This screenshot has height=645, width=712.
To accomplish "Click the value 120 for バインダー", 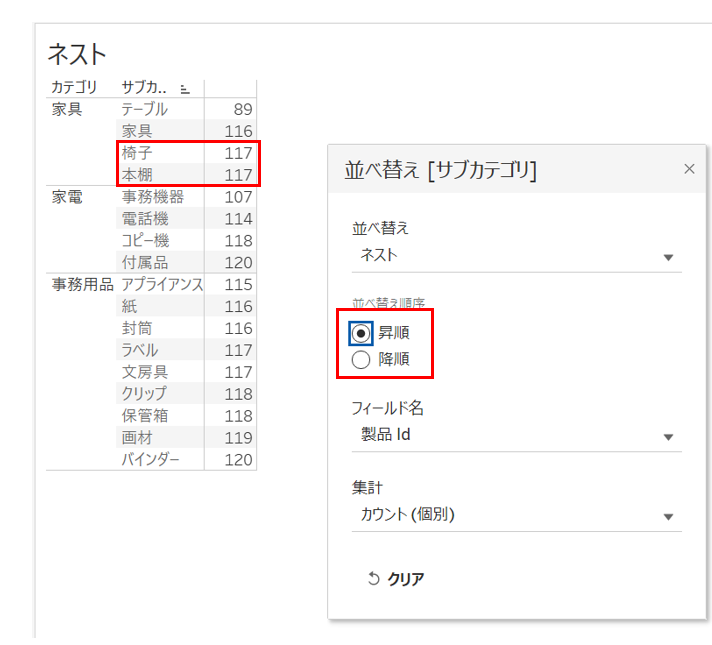I will tap(238, 460).
